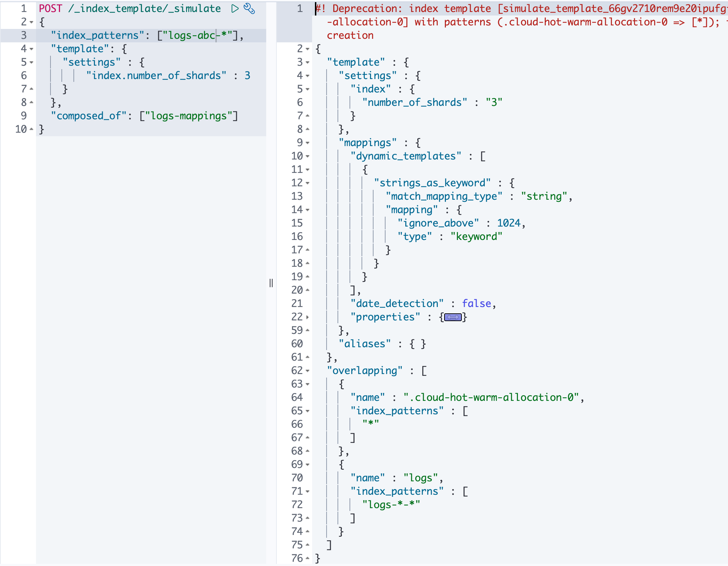Click the composed_of logs-mappings value
This screenshot has width=728, height=566.
tap(189, 116)
